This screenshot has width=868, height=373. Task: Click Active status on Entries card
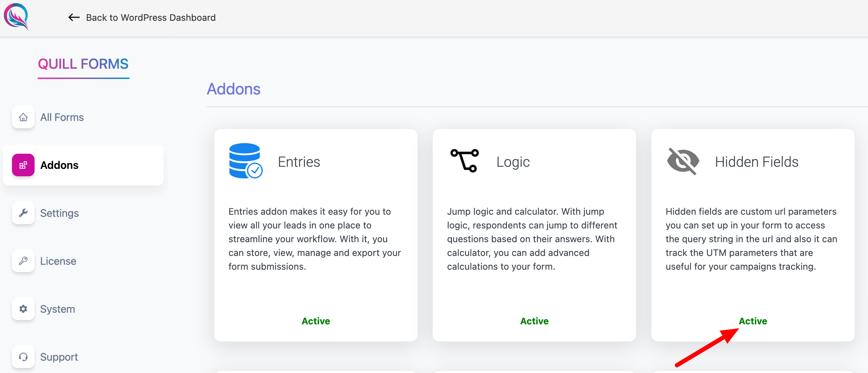point(316,321)
